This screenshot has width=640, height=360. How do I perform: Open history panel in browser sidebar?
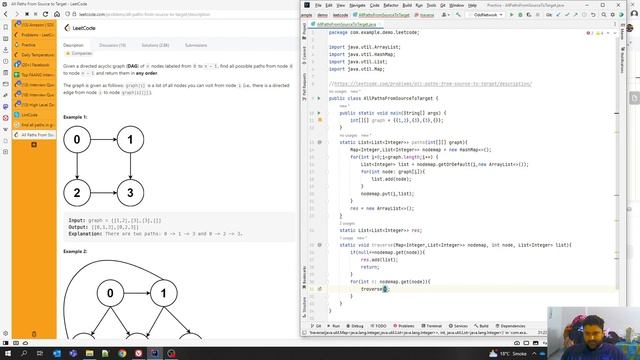pyautogui.click(x=5, y=61)
